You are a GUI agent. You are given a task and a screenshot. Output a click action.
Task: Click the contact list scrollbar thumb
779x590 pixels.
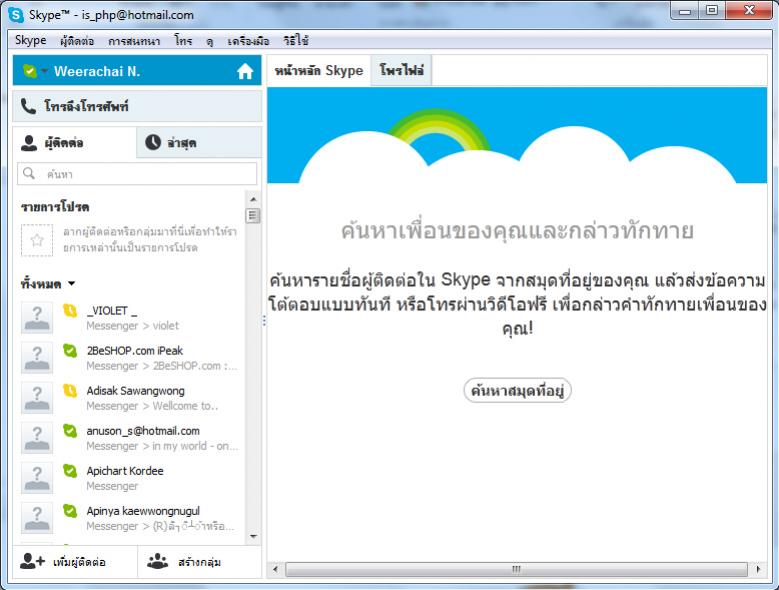point(253,216)
